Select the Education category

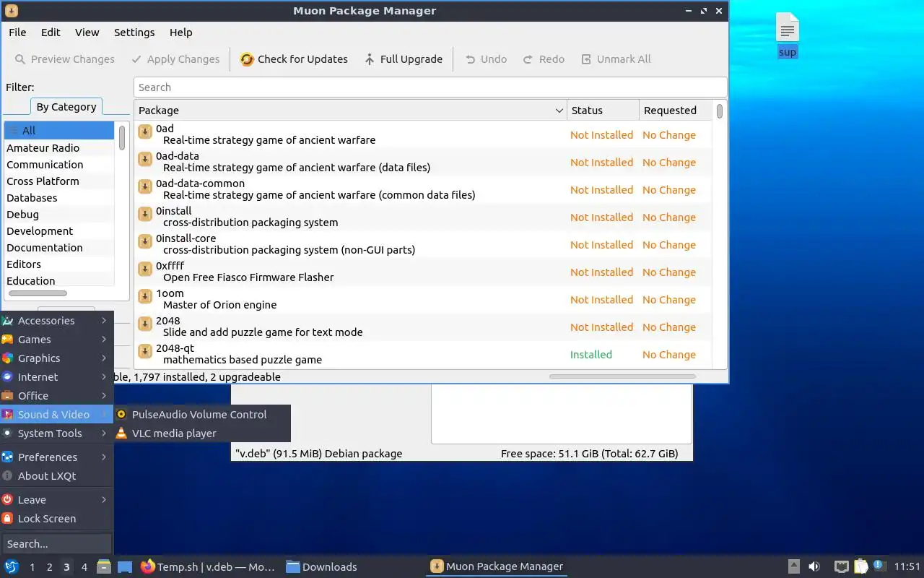(x=59, y=281)
